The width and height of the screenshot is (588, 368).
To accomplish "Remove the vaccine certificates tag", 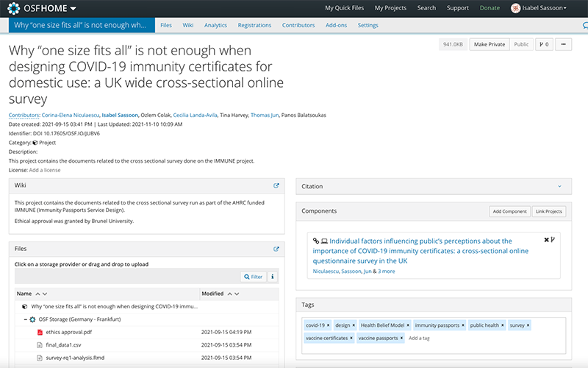I will [351, 338].
